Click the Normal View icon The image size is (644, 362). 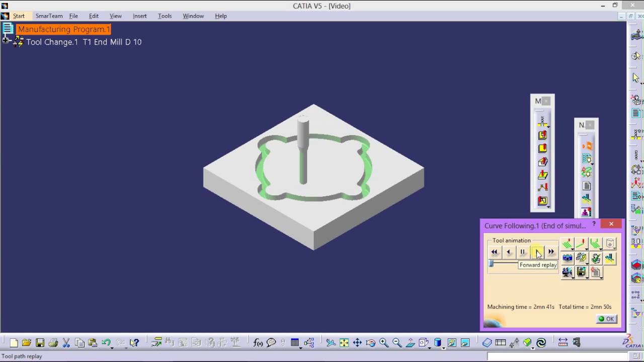(410, 343)
